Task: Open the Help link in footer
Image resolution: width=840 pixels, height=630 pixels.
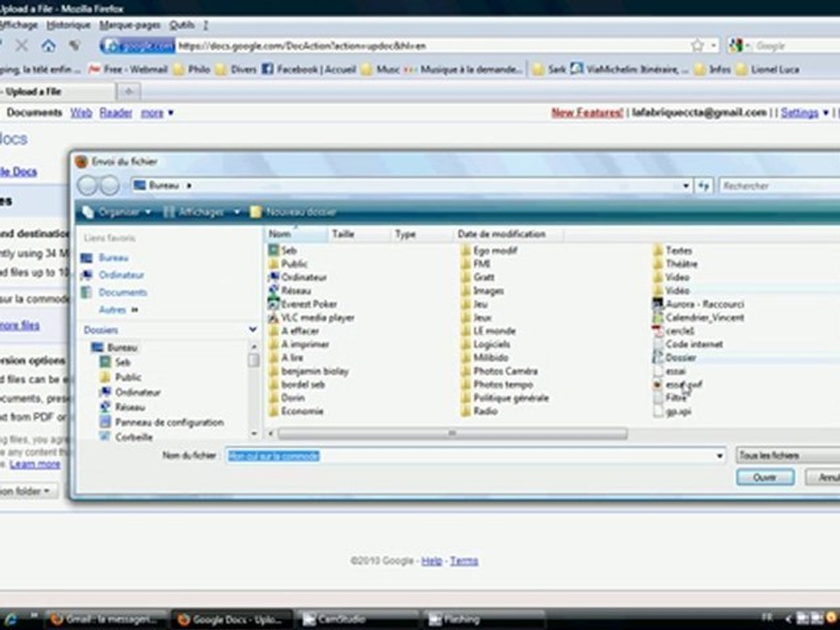Action: coord(431,561)
